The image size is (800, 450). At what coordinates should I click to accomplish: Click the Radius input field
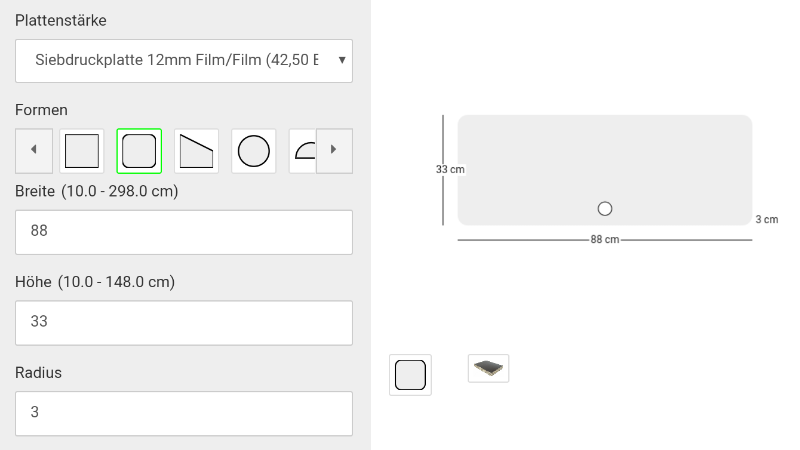(184, 413)
